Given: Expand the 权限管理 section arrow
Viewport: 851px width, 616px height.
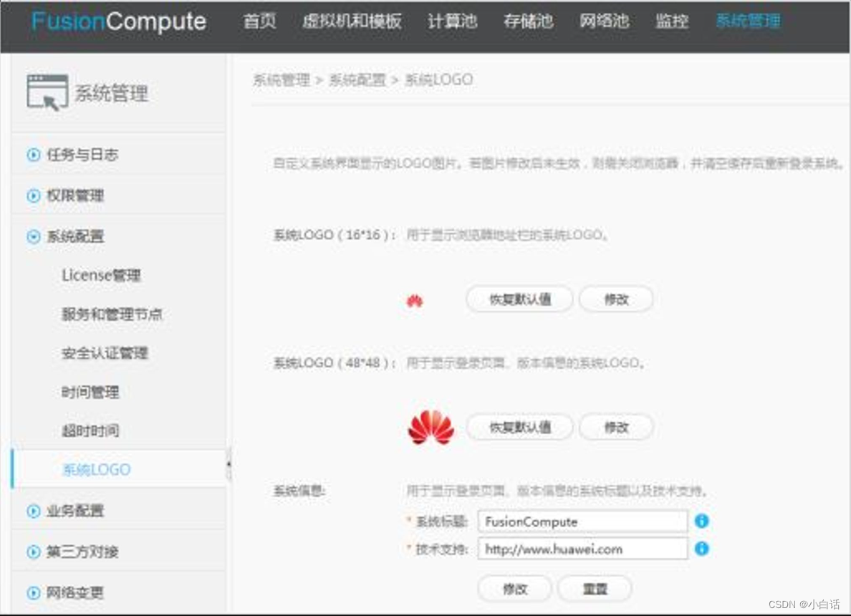Looking at the screenshot, I should 34,196.
